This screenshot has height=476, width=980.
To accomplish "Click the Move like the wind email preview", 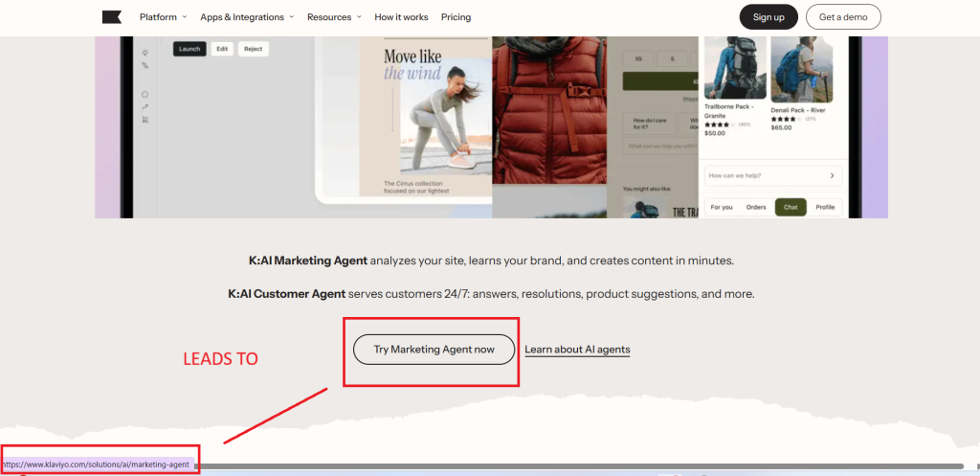I will coord(425,117).
